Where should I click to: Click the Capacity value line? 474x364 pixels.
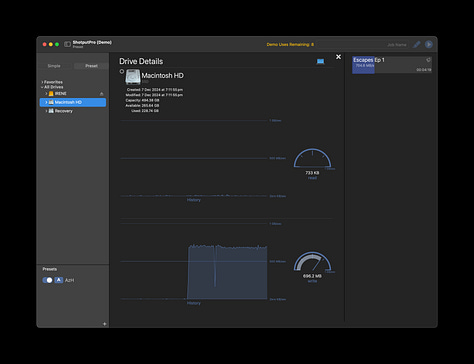click(x=142, y=100)
